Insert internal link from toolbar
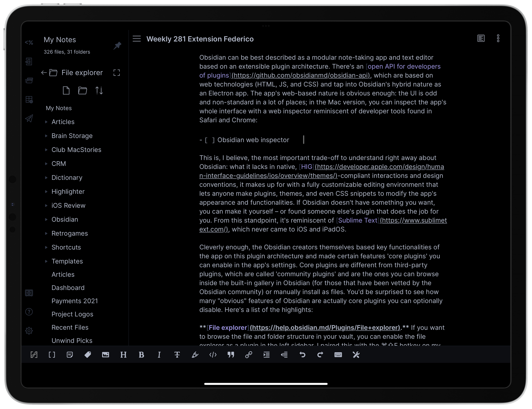532x409 pixels. coord(34,355)
